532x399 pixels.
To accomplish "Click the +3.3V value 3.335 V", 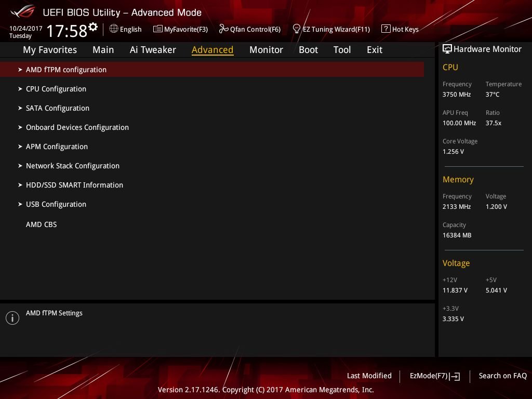I will click(x=453, y=319).
